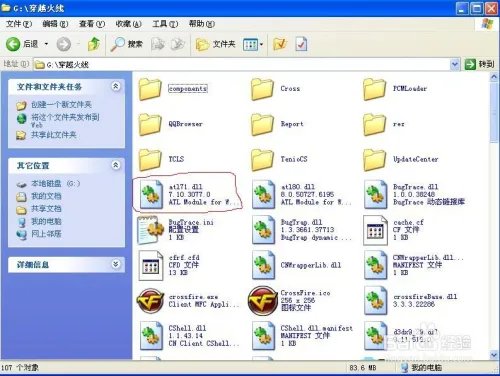Screen dimensions: 500x376
Task: Open 我的文档 link
Action: pos(46,196)
